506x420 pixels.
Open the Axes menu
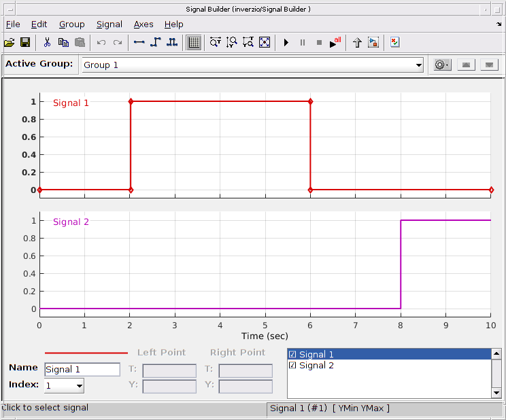[144, 24]
